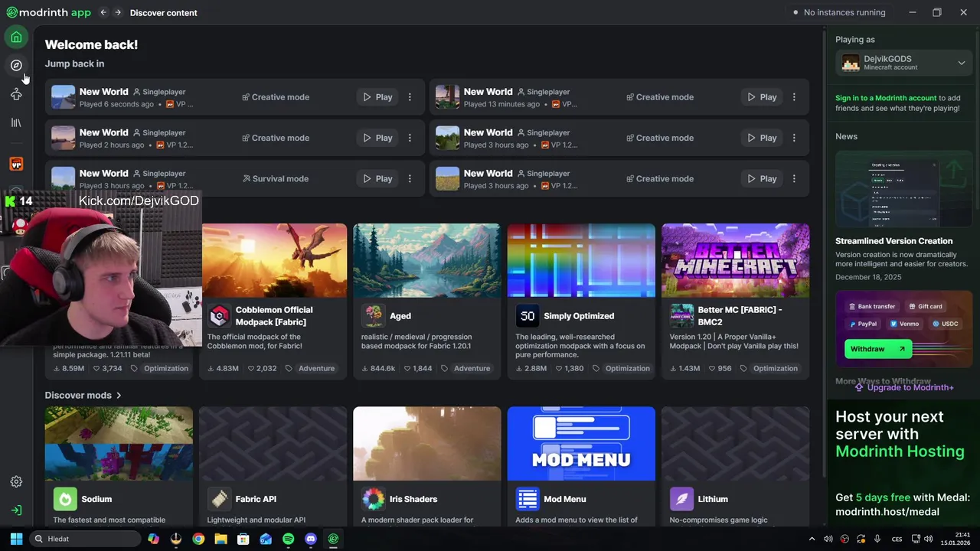This screenshot has height=551, width=980.
Task: Click the Hledat taskbar search box
Action: [84, 539]
